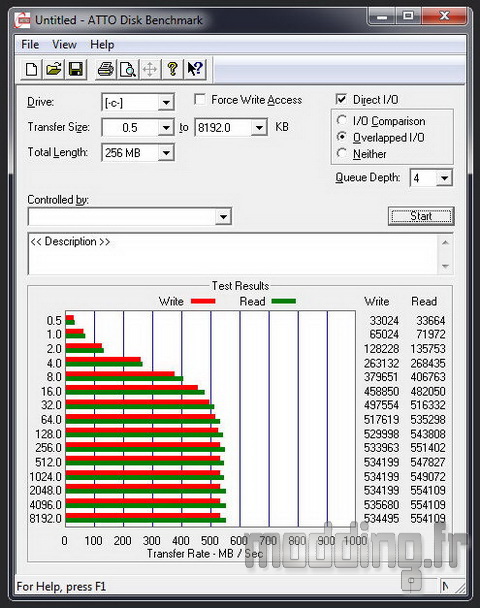Screen dimensions: 480x608
Task: Click write value 535680
Action: click(381, 505)
